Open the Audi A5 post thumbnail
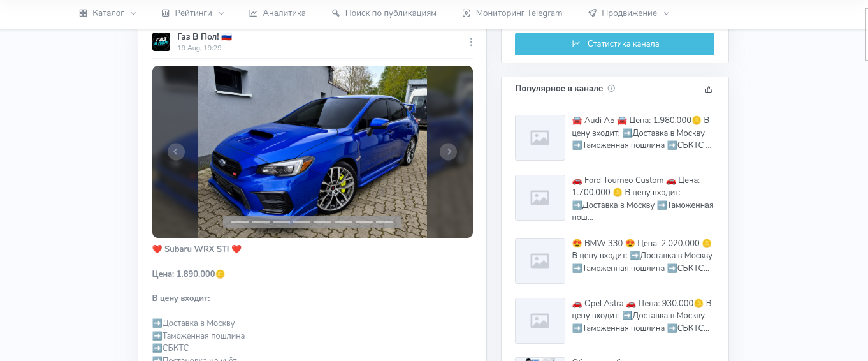The width and height of the screenshot is (868, 361). (x=540, y=138)
